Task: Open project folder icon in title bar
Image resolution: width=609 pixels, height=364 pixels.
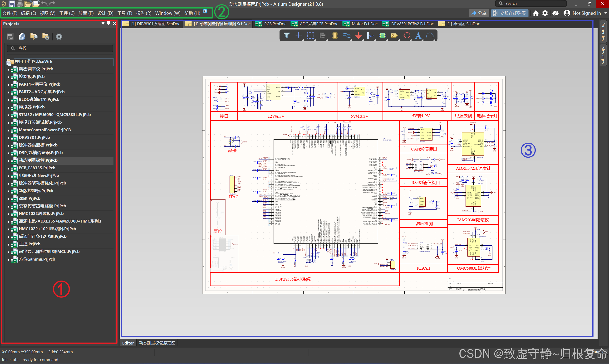Action: [28, 4]
